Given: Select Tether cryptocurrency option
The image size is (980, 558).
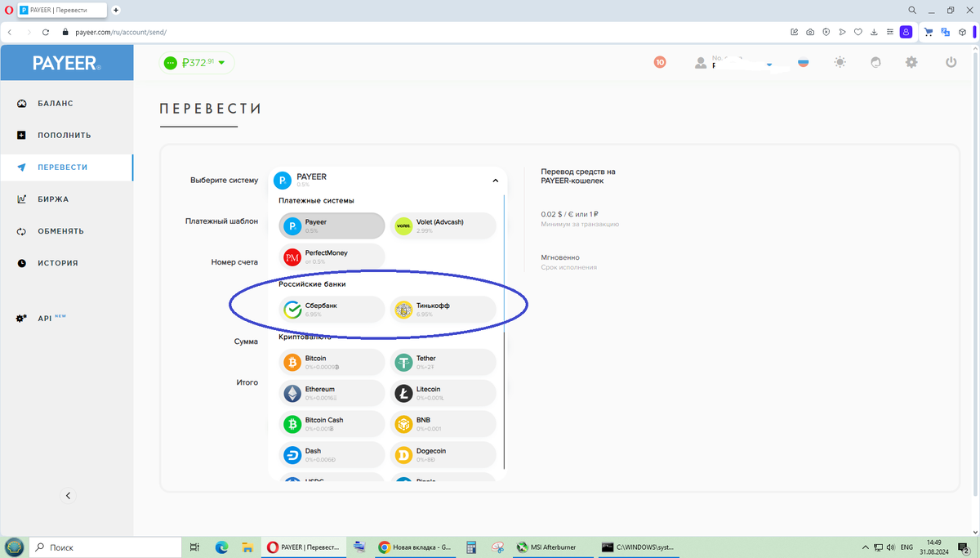Looking at the screenshot, I should pyautogui.click(x=443, y=362).
